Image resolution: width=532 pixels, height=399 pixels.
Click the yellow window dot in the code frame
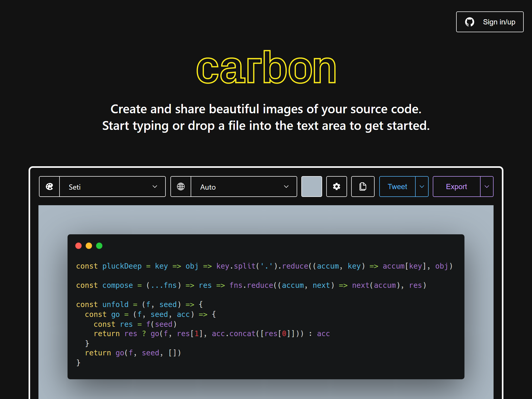[x=89, y=245]
